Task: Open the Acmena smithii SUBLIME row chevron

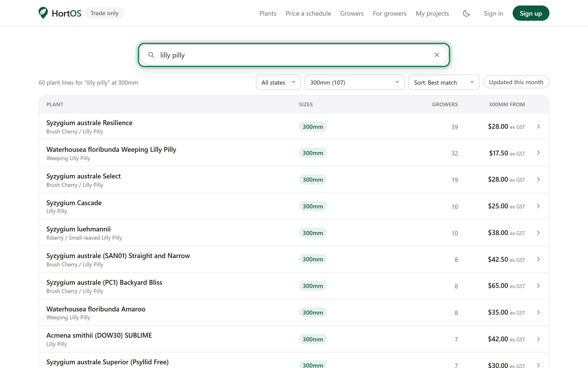Action: [538, 339]
